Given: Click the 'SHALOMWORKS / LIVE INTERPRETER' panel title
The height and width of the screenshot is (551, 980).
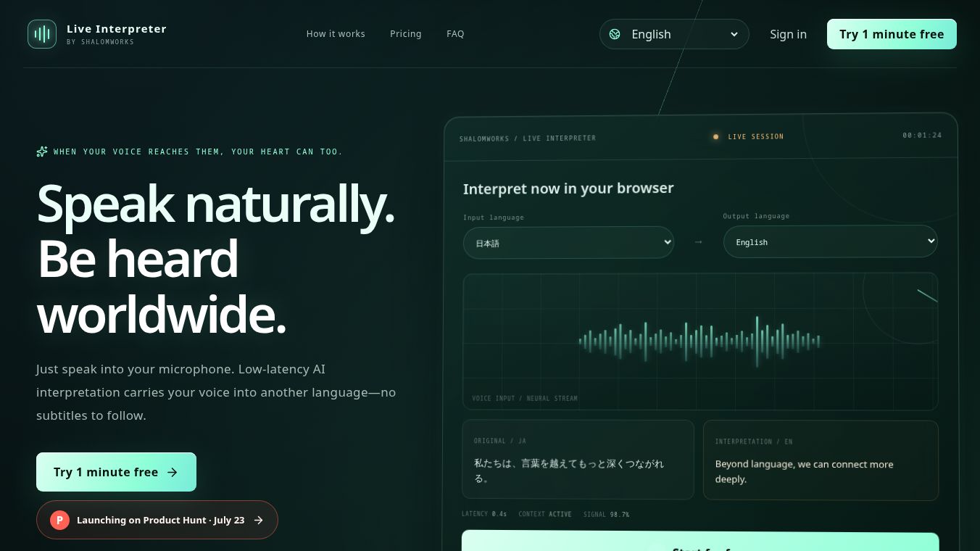Looking at the screenshot, I should (528, 138).
